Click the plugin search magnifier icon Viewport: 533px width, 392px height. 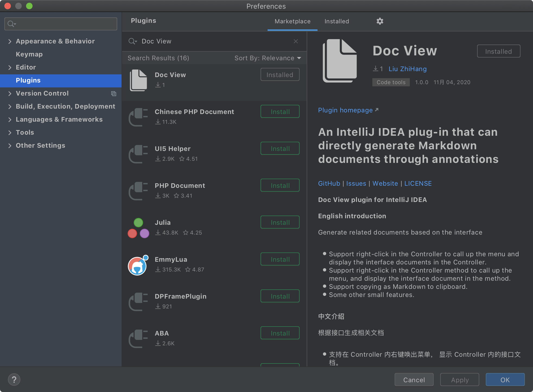coord(132,41)
